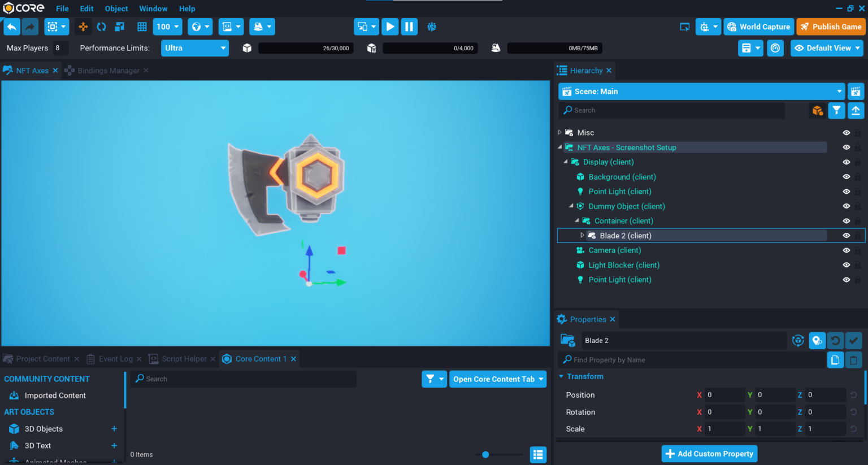Viewport: 868px width, 465px height.
Task: Hide the Background (client) object
Action: pos(846,176)
